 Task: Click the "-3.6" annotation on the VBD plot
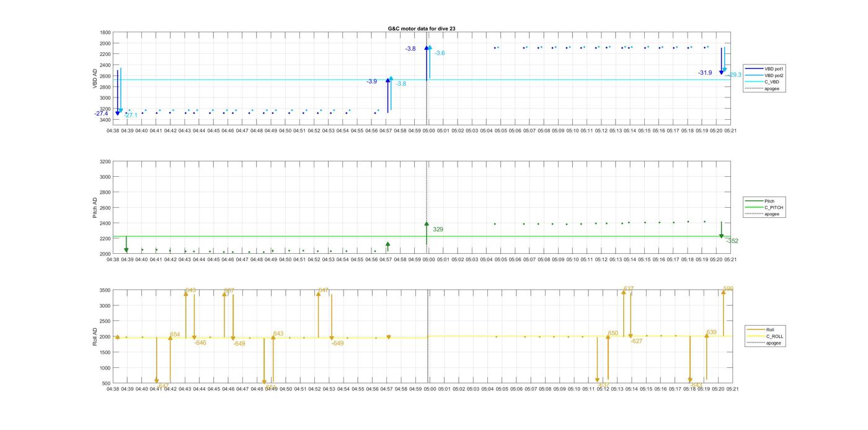coord(440,53)
